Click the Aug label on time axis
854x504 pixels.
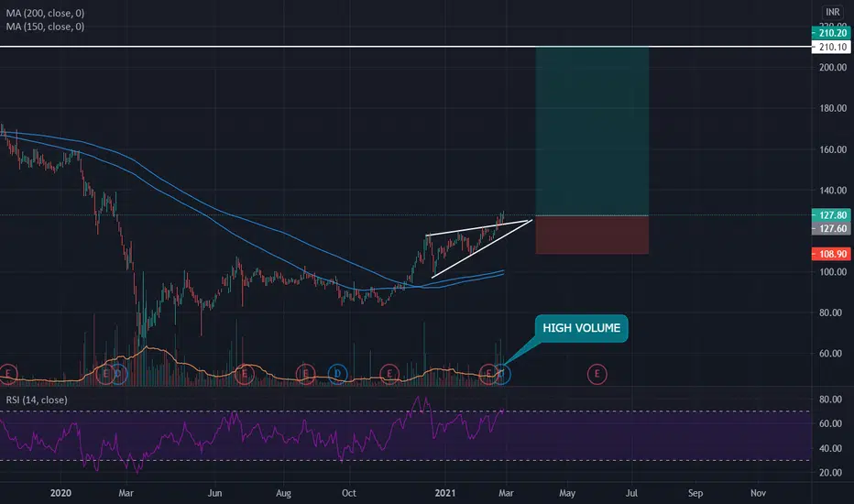click(x=283, y=493)
